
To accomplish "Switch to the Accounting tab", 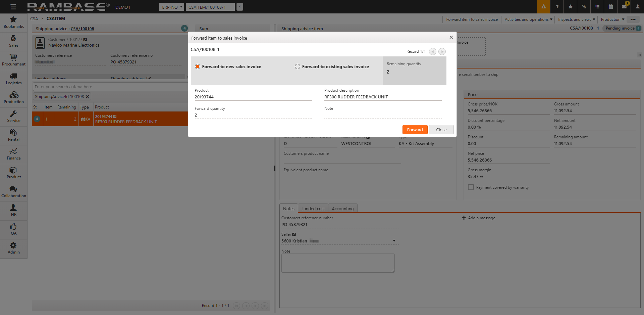I will tap(342, 209).
